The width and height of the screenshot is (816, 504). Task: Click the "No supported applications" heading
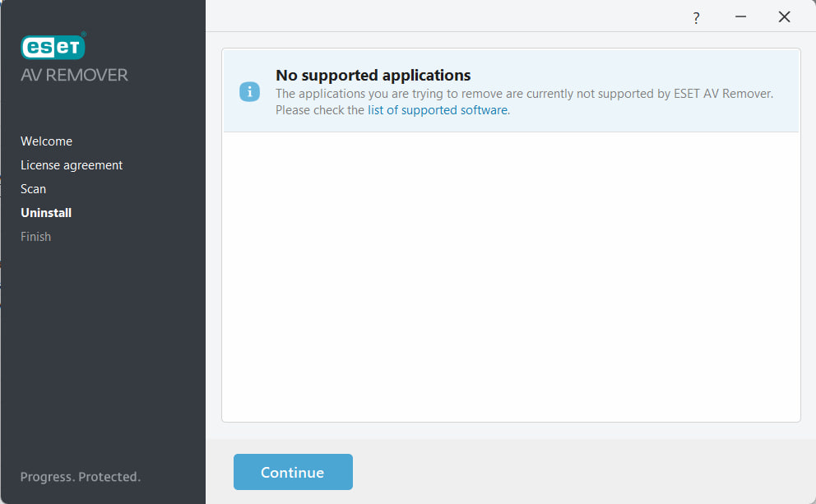[x=373, y=76]
